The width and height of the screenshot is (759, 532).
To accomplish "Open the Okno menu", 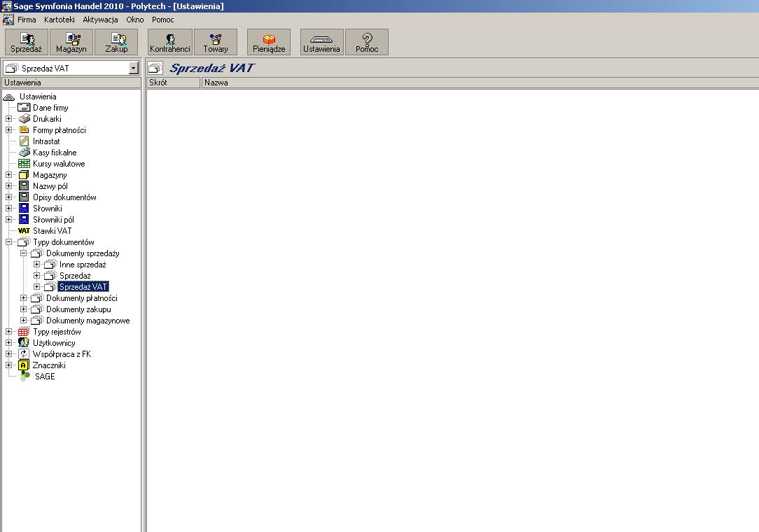I will coord(135,20).
